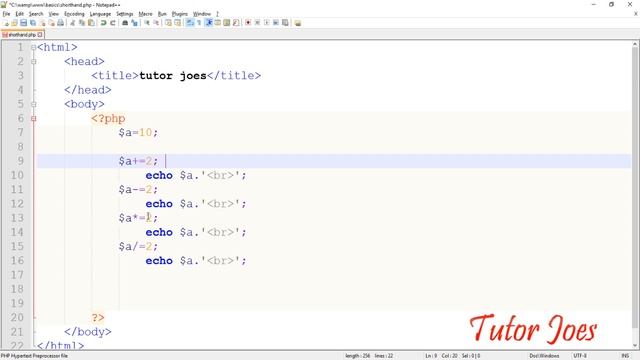Click the last toolbar icon on the right
The height and width of the screenshot is (360, 640).
click(x=298, y=23)
